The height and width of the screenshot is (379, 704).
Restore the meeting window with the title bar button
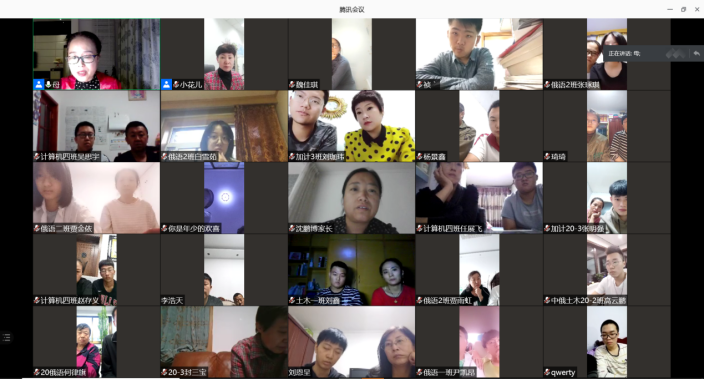click(x=683, y=9)
